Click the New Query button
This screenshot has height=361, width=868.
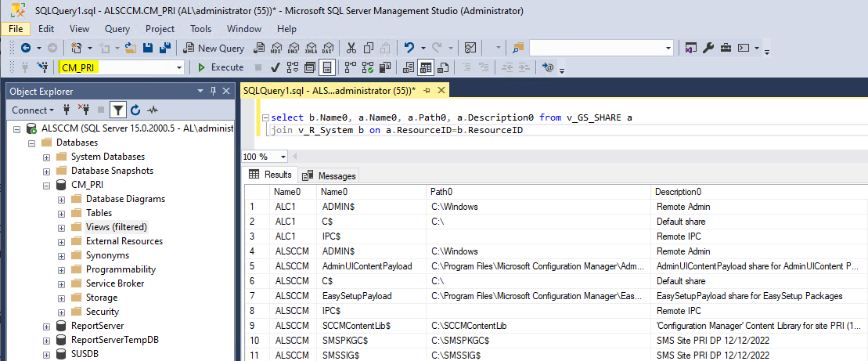point(214,49)
